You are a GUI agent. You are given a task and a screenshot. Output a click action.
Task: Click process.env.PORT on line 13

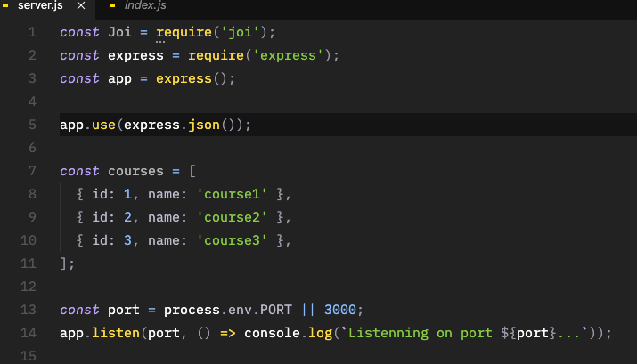pos(228,310)
